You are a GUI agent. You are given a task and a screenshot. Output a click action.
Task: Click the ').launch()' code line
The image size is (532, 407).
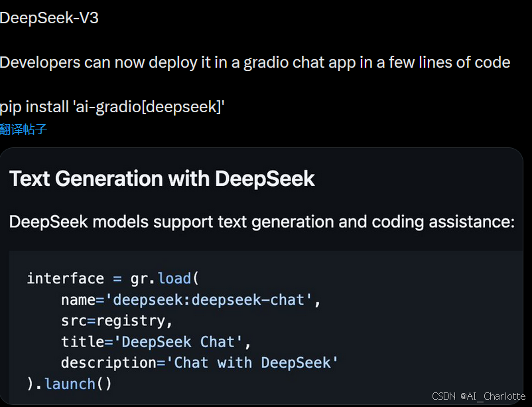coord(69,384)
